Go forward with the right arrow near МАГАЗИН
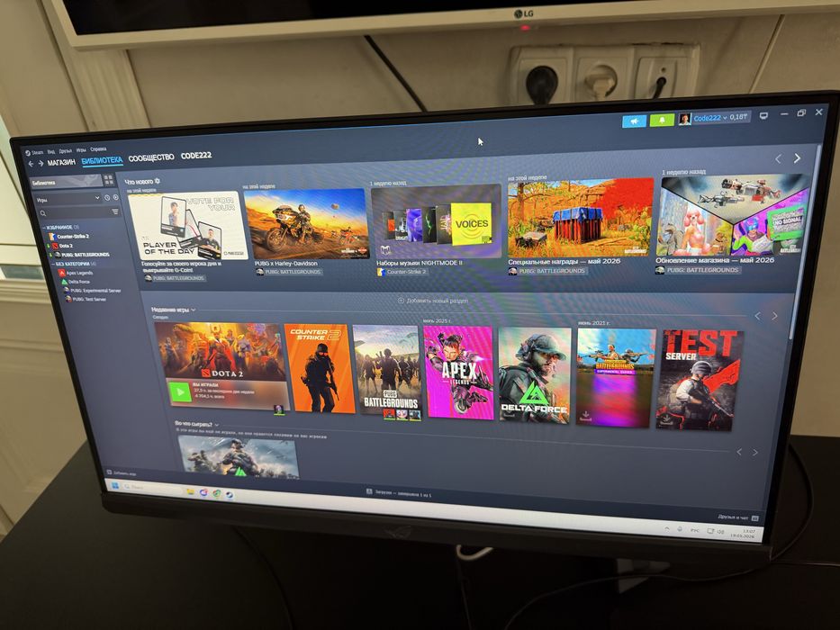This screenshot has height=630, width=840. (x=41, y=164)
